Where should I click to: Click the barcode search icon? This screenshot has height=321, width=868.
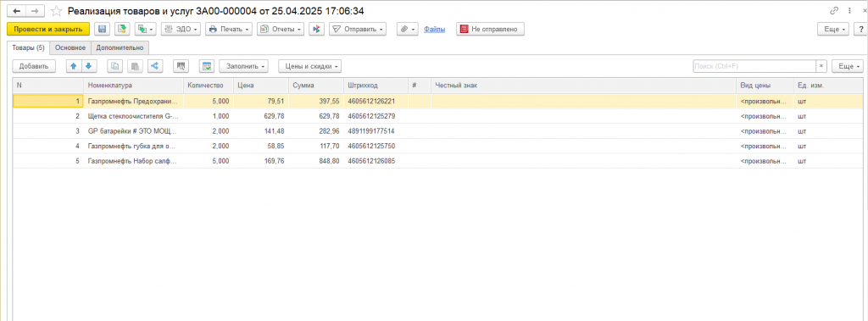coord(181,66)
